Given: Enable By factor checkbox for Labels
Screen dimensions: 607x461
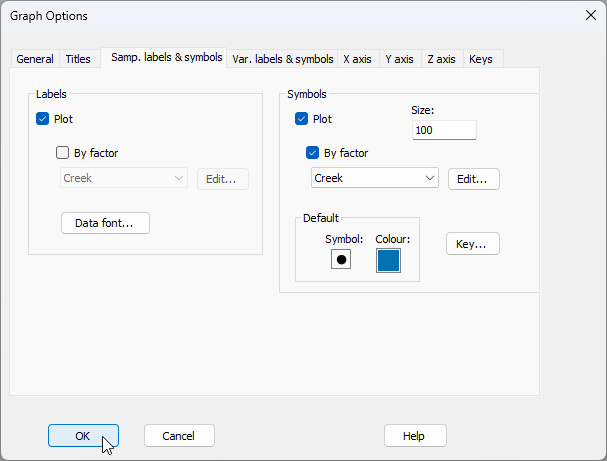Looking at the screenshot, I should (x=63, y=154).
